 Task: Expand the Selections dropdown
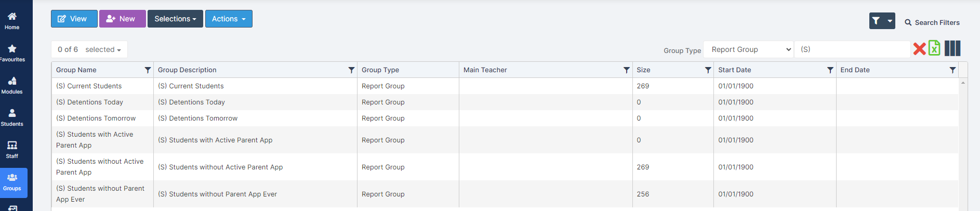[x=175, y=19]
